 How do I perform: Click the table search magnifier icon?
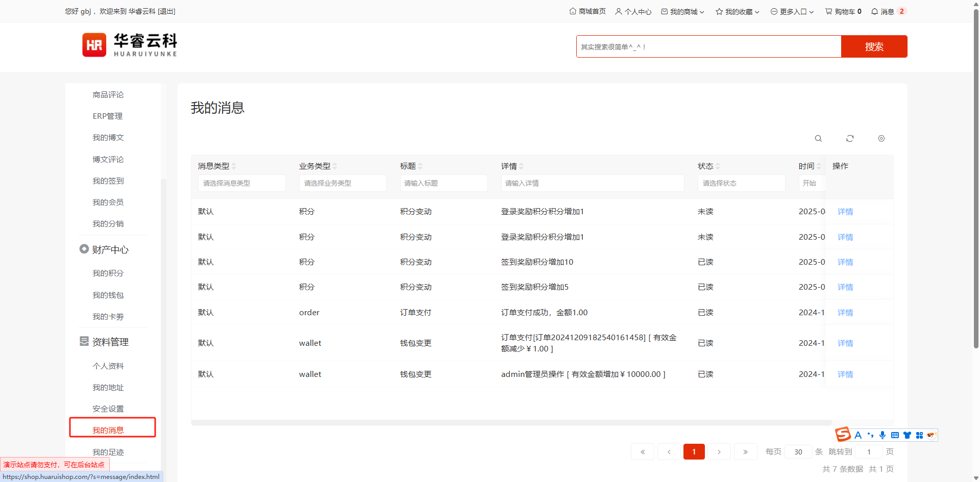818,139
